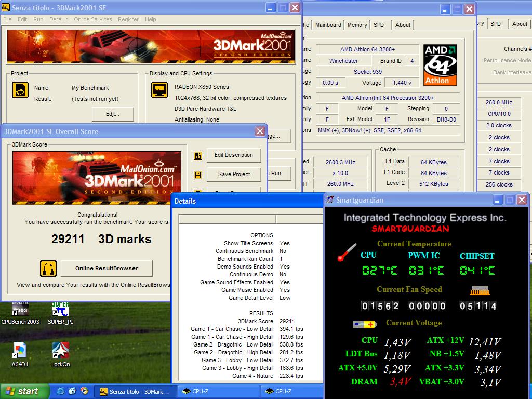Click the 05114 fan speed counter
Viewport: 532px width, 399px height.
tap(478, 306)
